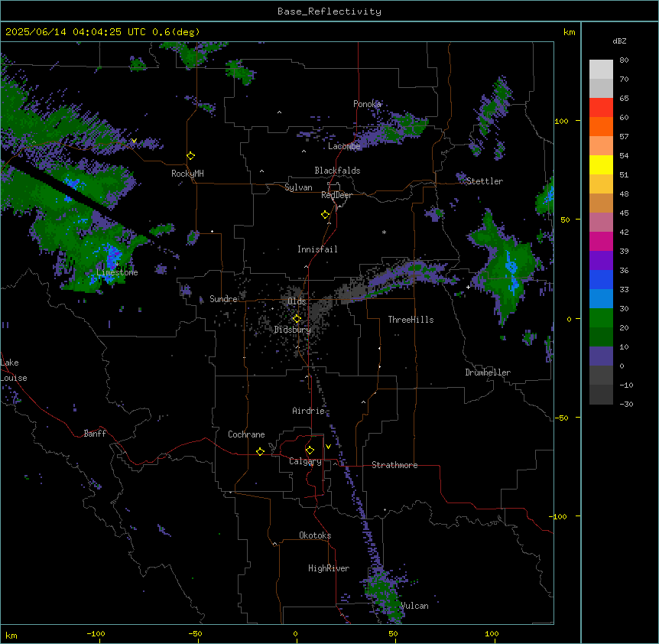The width and height of the screenshot is (659, 644).
Task: Click the -30 value on the dBZ legend
Action: (626, 405)
